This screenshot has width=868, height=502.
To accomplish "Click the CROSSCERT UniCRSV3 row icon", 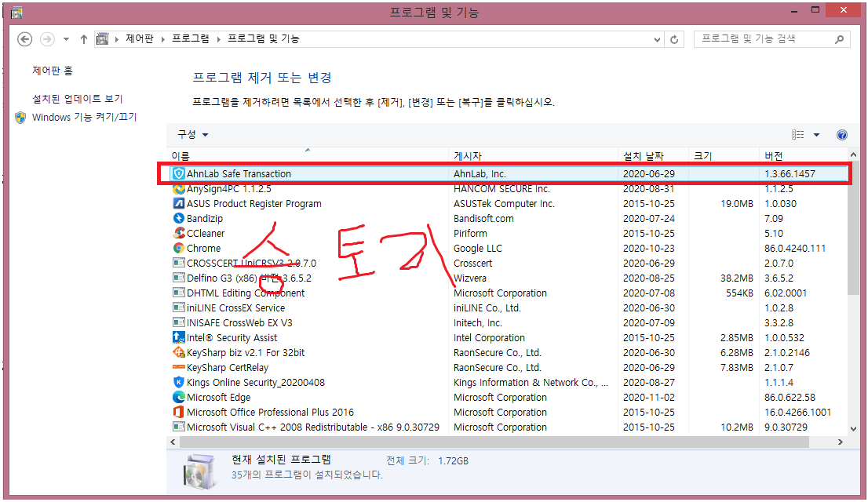I will click(x=178, y=264).
